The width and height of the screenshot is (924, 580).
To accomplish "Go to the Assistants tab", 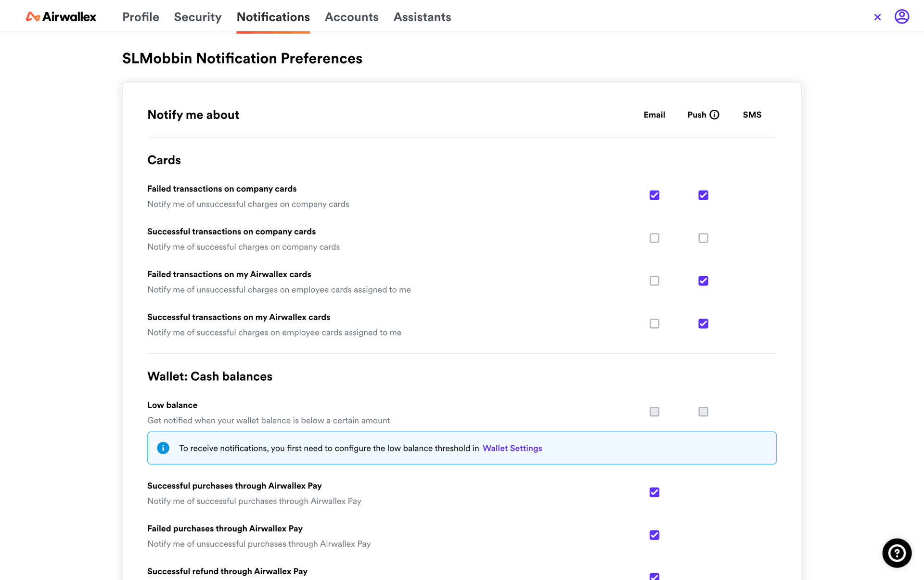I will 422,17.
